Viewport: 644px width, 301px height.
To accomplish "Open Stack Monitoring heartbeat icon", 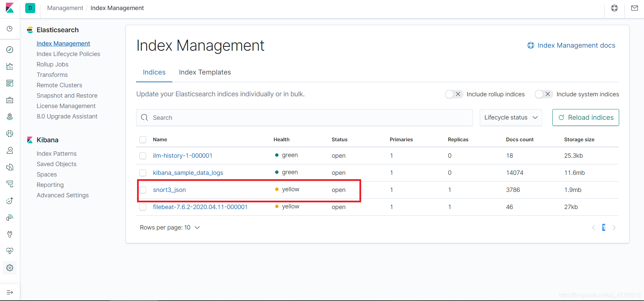I will 10,251.
